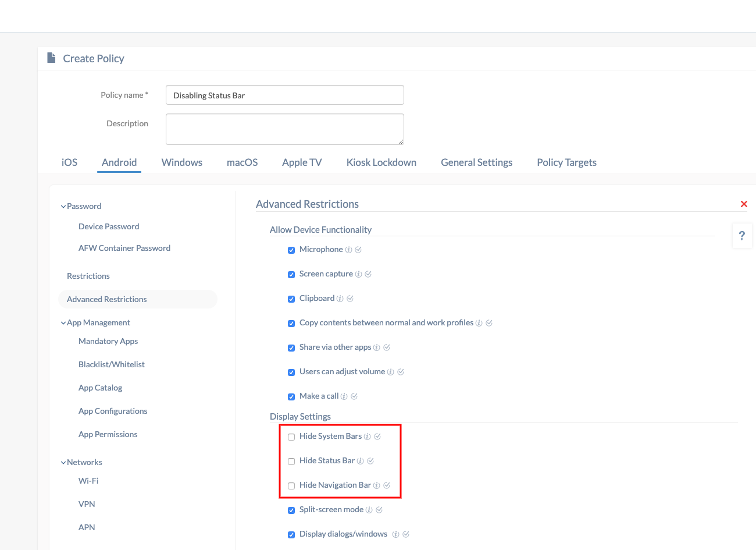Check the Hide System Bars option
This screenshot has height=550, width=756.
291,437
